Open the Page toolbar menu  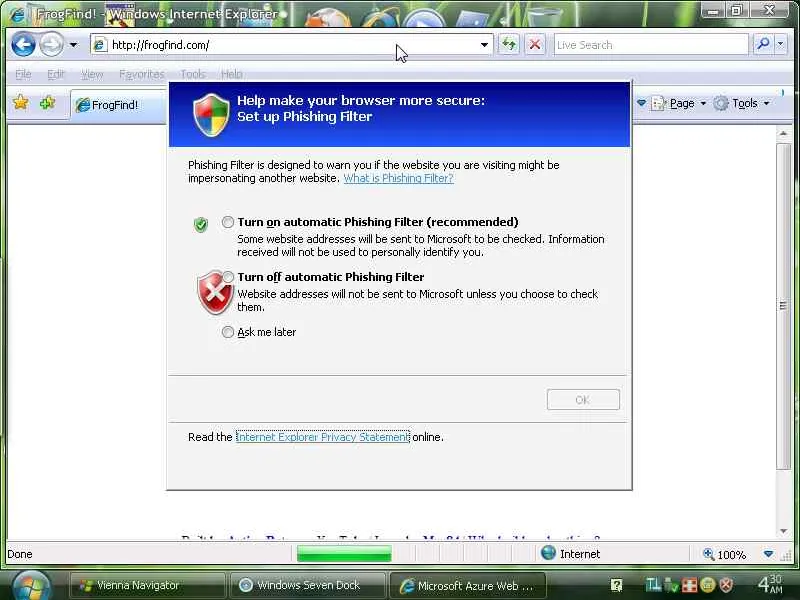click(679, 104)
